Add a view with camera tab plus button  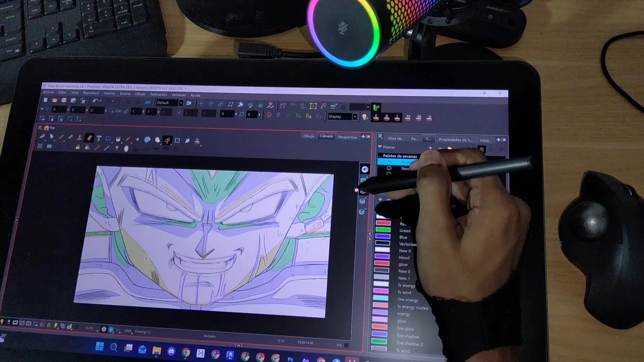(x=363, y=137)
